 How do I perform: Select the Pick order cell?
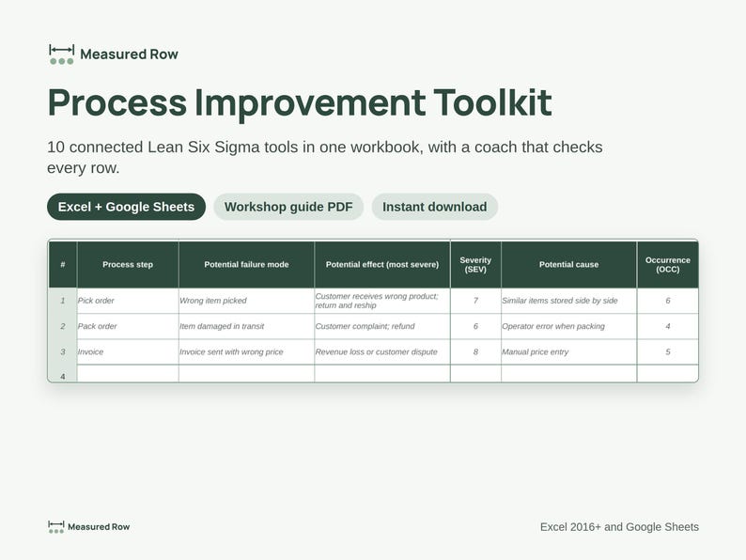tap(128, 301)
